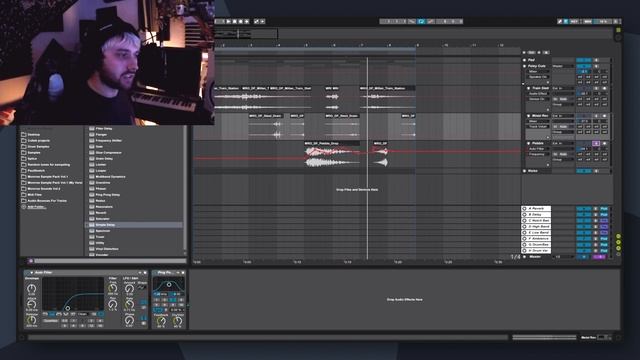The height and width of the screenshot is (360, 640).
Task: Toggle the MIDI Map Mode switch
Action: click(x=587, y=21)
